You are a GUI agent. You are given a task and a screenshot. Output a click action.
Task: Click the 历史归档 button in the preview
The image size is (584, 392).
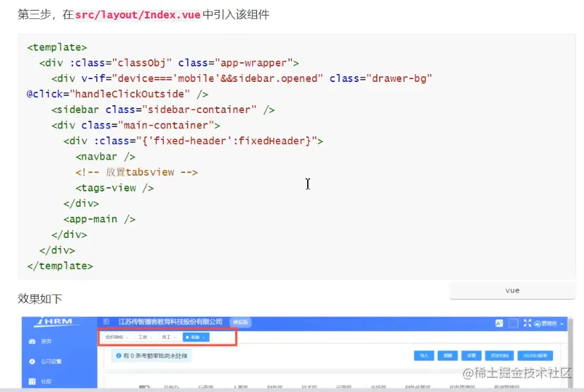click(x=499, y=355)
